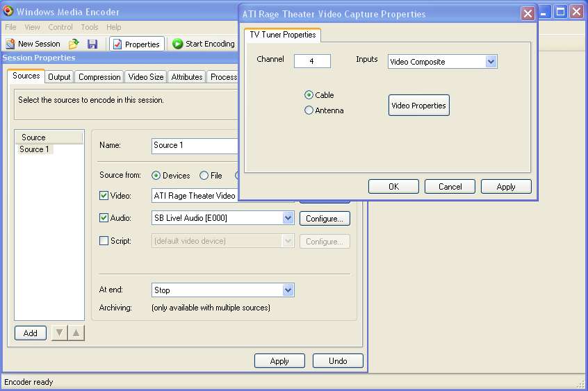Open a session with the folder icon

[x=74, y=44]
